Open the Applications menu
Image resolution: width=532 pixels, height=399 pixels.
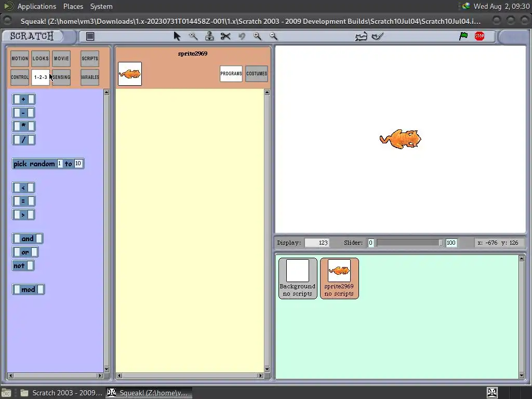(37, 6)
